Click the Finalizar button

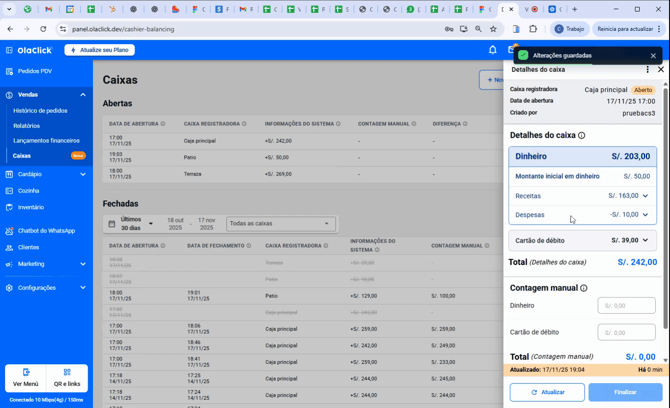625,392
